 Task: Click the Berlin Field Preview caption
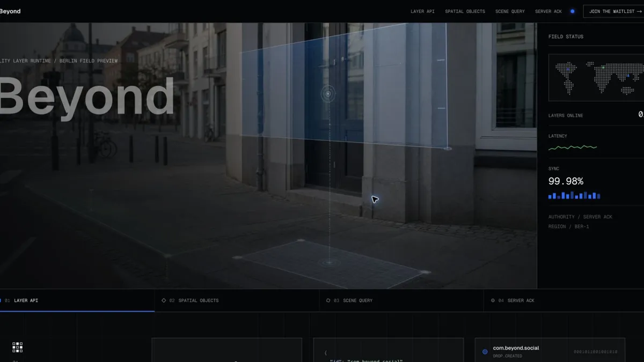click(89, 61)
